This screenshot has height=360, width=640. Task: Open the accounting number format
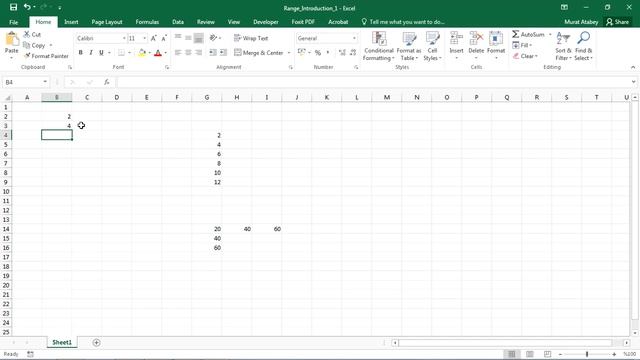[301, 53]
